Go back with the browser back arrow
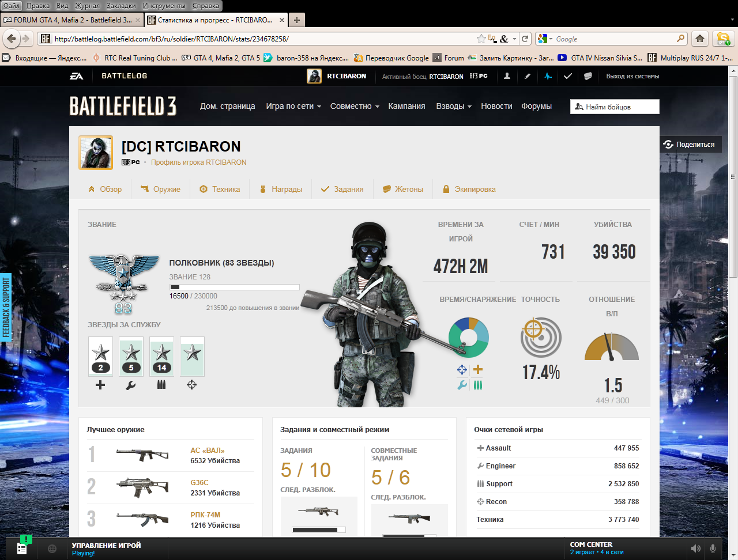The height and width of the screenshot is (560, 738). [x=12, y=39]
